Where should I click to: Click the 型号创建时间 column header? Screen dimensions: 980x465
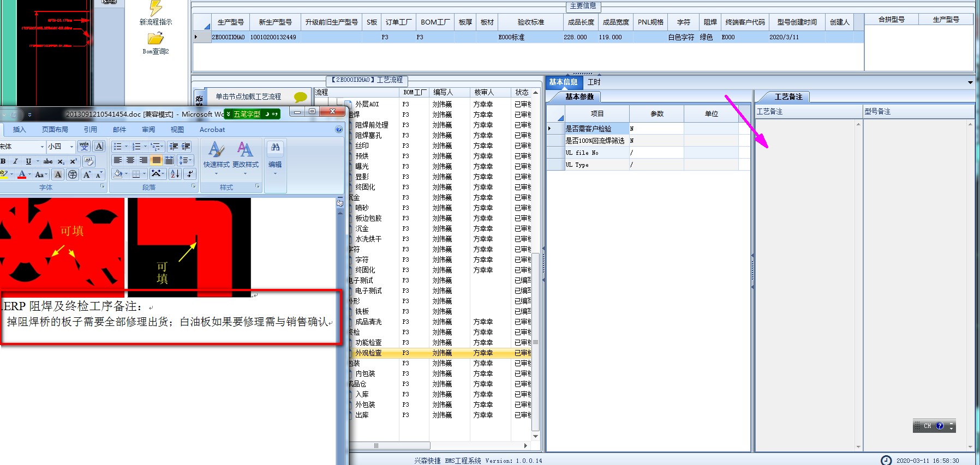point(797,22)
